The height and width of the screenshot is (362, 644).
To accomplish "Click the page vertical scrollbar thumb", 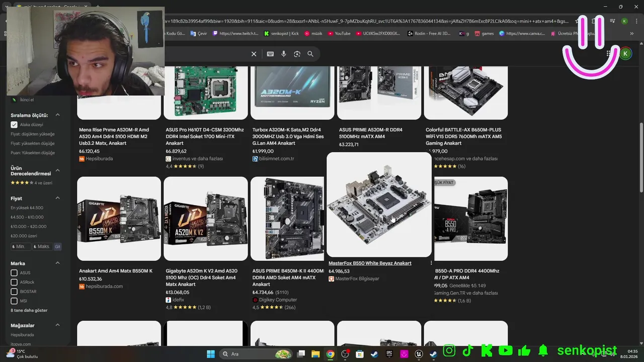I will coord(641,157).
